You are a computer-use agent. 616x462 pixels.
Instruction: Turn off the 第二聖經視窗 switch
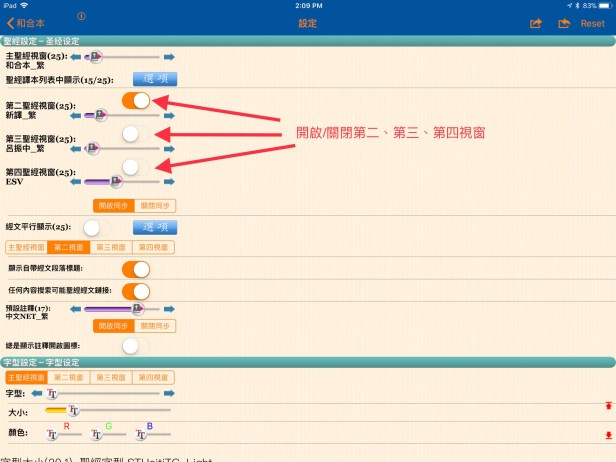pos(136,100)
